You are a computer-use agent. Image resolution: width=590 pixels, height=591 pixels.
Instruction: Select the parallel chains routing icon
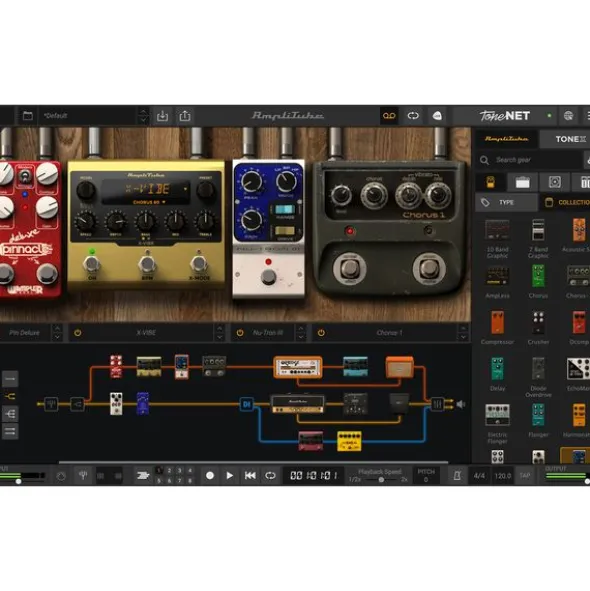click(10, 432)
